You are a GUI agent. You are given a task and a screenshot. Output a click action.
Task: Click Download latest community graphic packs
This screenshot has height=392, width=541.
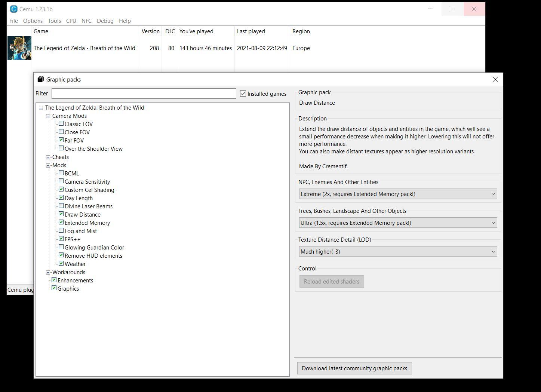[354, 368]
